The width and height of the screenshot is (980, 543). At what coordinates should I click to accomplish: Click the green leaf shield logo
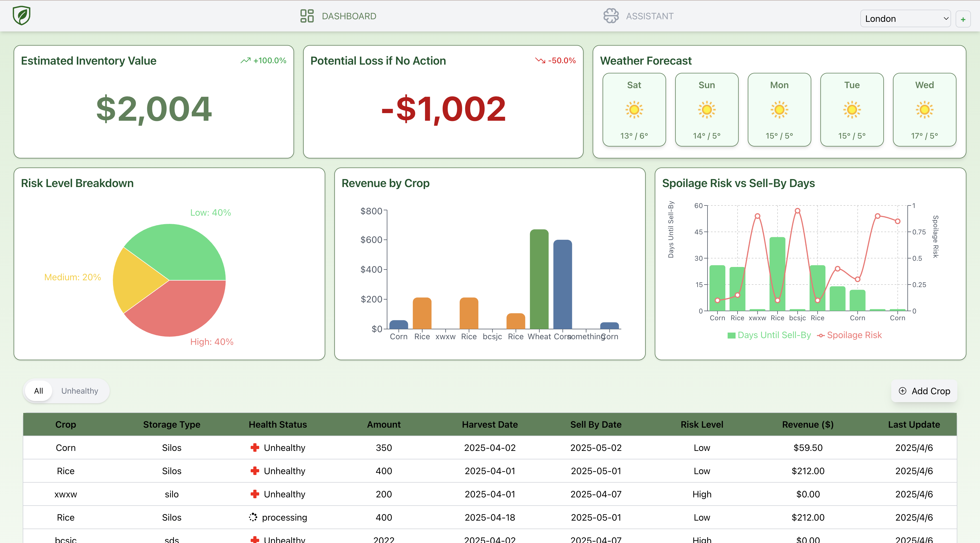(22, 16)
